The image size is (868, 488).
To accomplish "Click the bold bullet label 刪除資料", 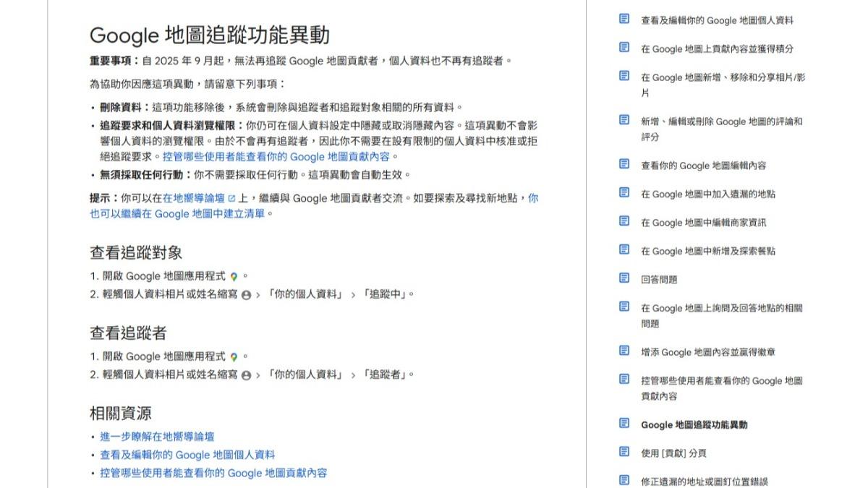I will (x=126, y=107).
